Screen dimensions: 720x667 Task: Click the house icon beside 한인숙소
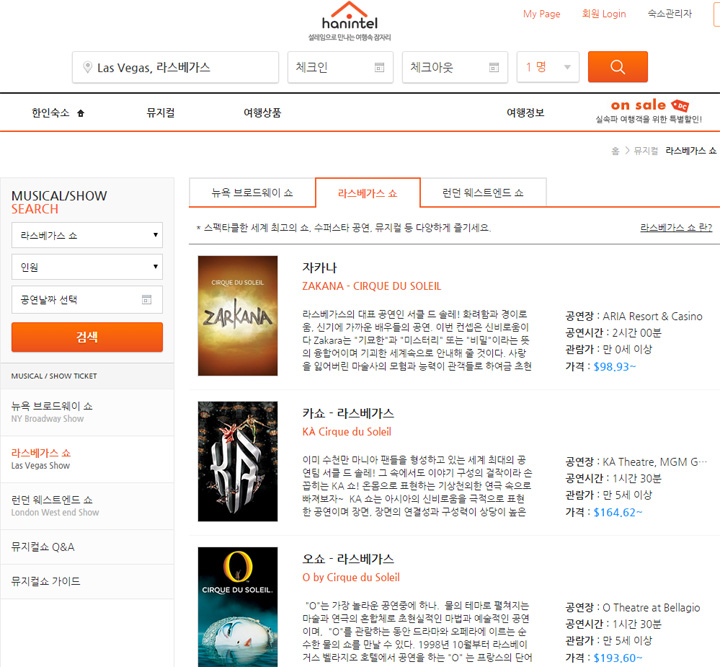point(81,113)
